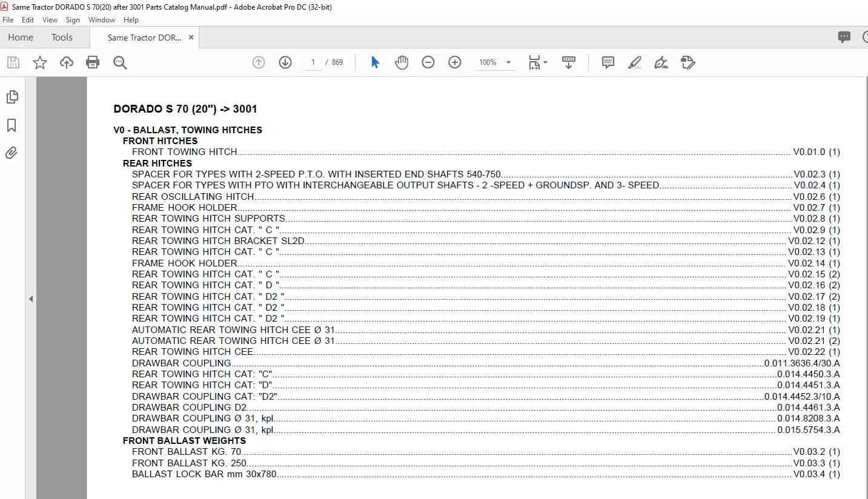Click page reference V0.02.12 (1)
The image size is (868, 499).
(x=814, y=240)
